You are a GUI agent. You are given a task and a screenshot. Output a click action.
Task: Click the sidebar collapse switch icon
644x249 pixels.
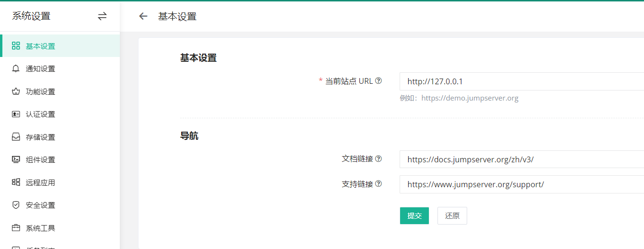click(102, 16)
